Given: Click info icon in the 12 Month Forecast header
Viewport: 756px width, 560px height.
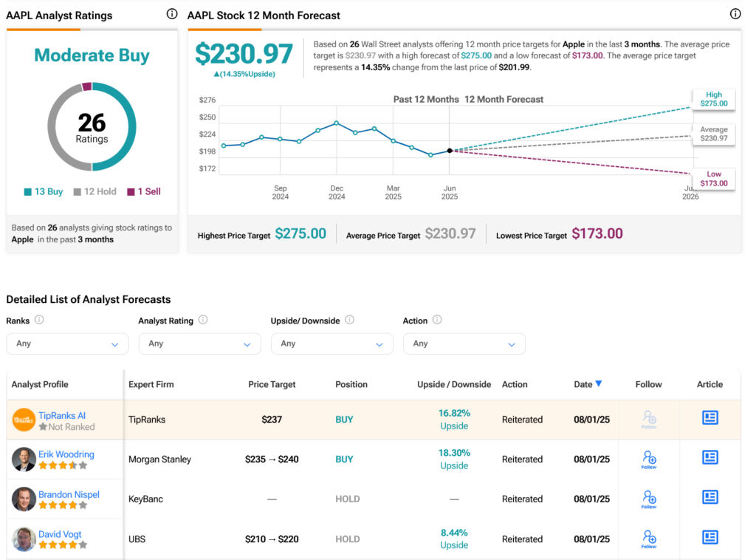Looking at the screenshot, I should 735,14.
